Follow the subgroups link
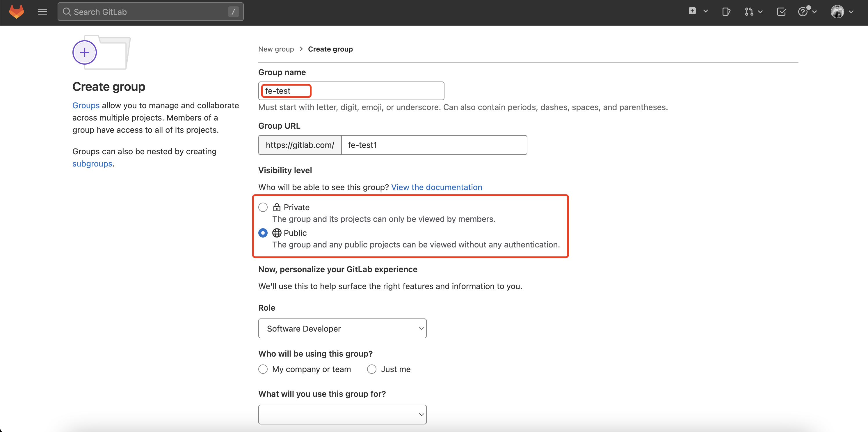This screenshot has height=432, width=868. click(92, 164)
